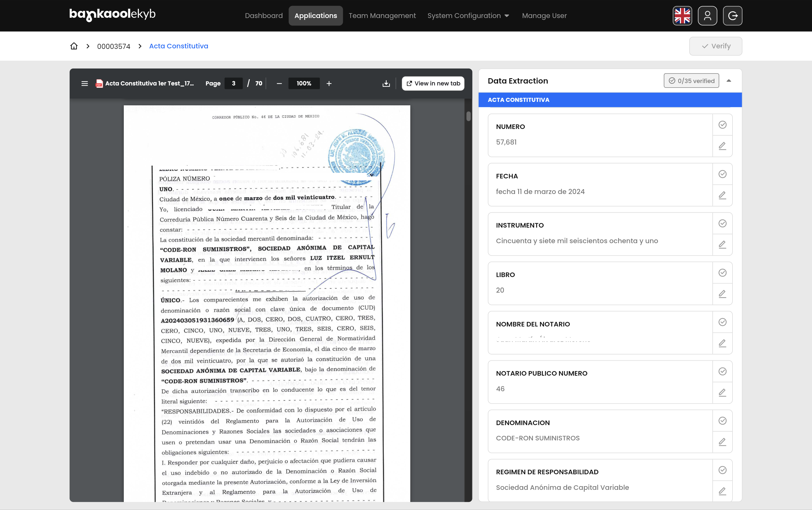Edit the NOTARIO PUBLICO NUMERO field
This screenshot has height=510, width=812.
click(x=722, y=393)
